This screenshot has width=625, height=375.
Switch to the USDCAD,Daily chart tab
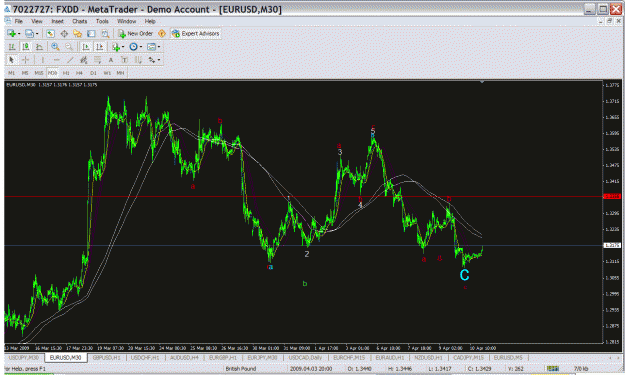coord(305,357)
